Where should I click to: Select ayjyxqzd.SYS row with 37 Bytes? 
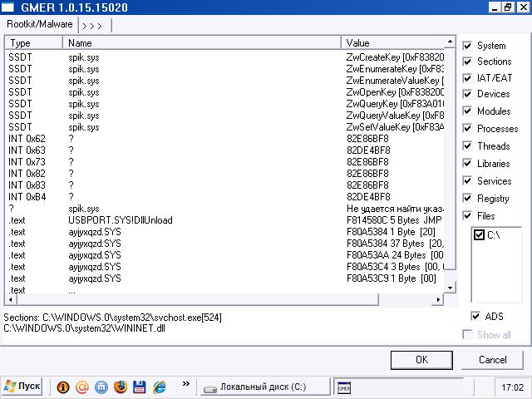[x=224, y=244]
